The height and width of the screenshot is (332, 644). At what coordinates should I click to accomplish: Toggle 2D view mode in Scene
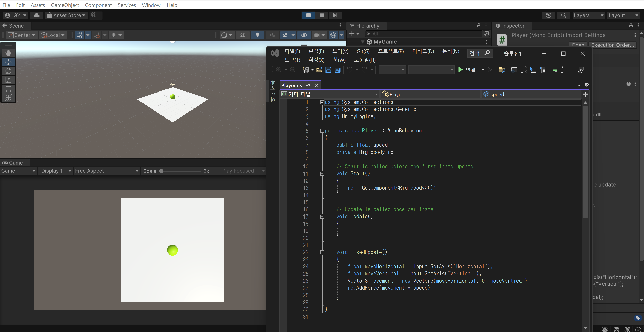(243, 35)
